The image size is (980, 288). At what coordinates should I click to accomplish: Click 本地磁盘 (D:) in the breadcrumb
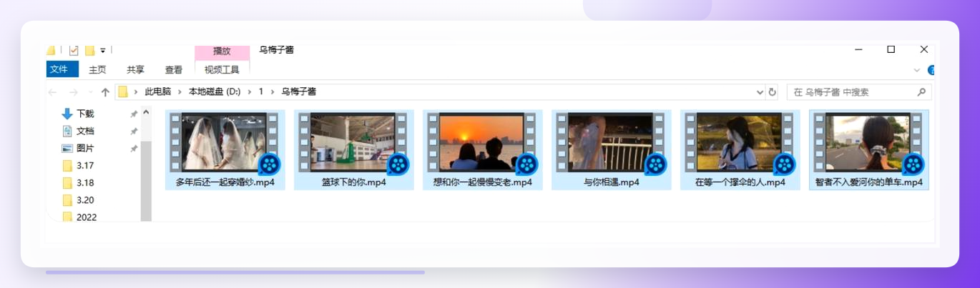tap(215, 92)
